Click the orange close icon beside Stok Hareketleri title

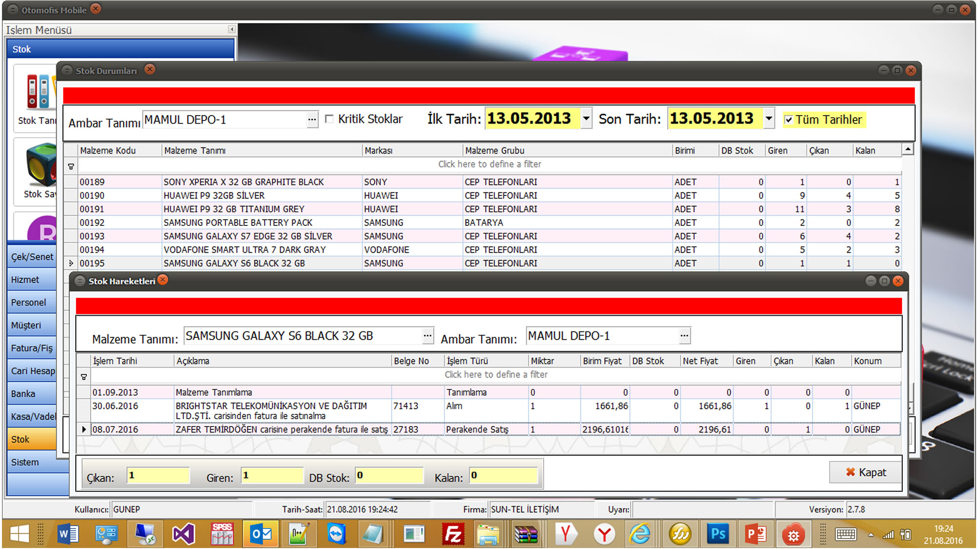coord(163,280)
